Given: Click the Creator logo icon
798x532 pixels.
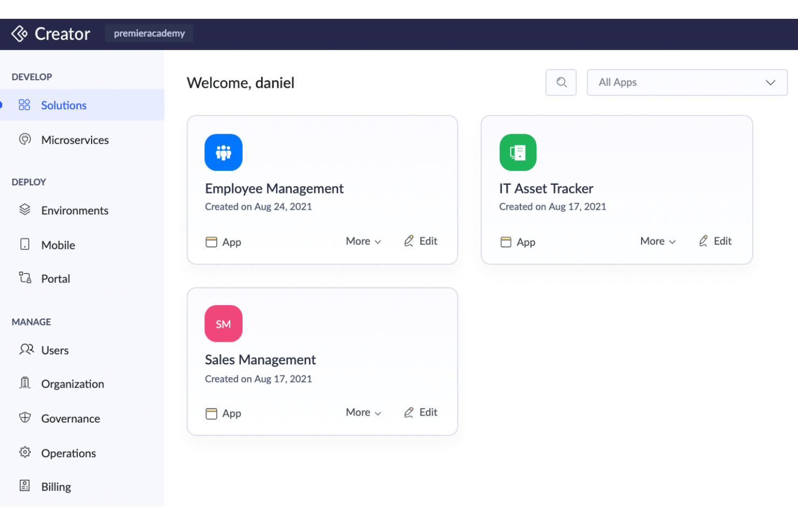Looking at the screenshot, I should pyautogui.click(x=19, y=34).
